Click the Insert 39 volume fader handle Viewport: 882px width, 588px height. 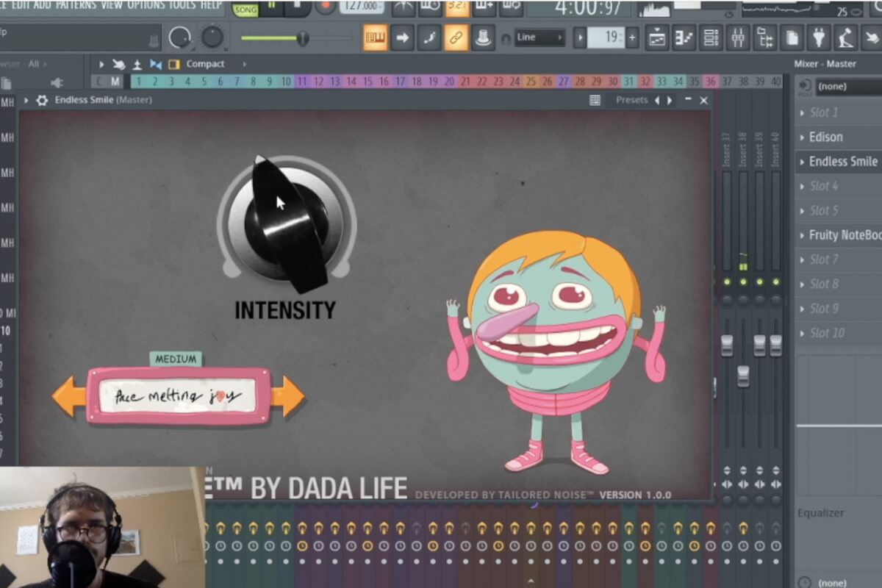point(759,345)
